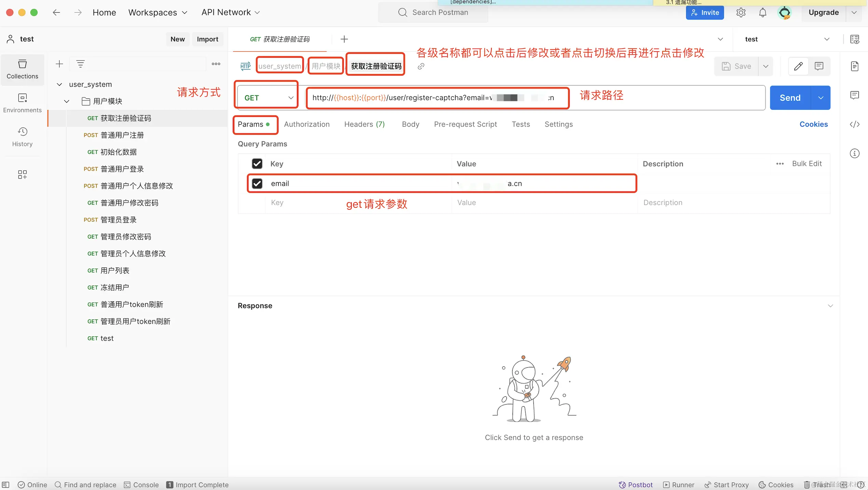Uncheck the email query parameter
The height and width of the screenshot is (490, 868).
pos(257,183)
